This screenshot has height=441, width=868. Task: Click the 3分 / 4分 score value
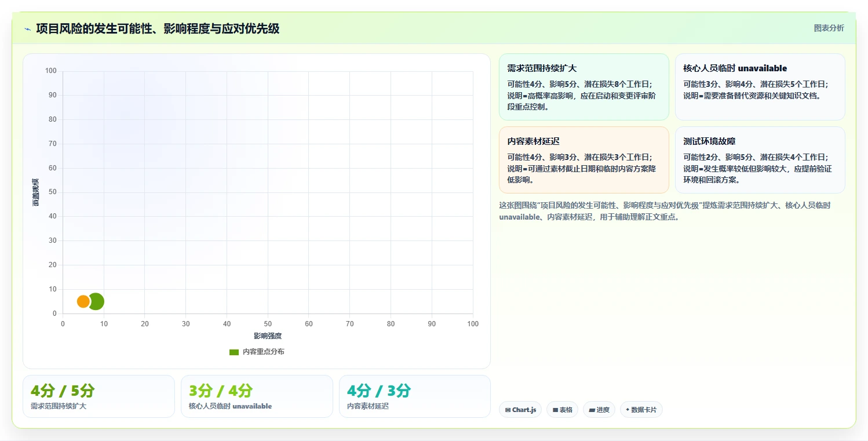pyautogui.click(x=221, y=391)
